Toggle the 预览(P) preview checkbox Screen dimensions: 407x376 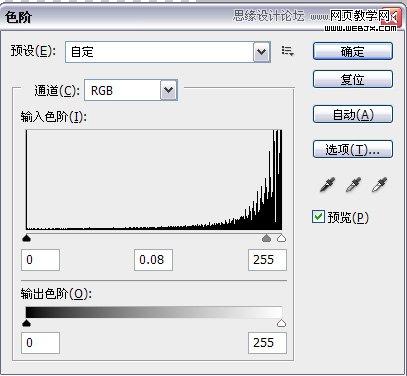318,217
